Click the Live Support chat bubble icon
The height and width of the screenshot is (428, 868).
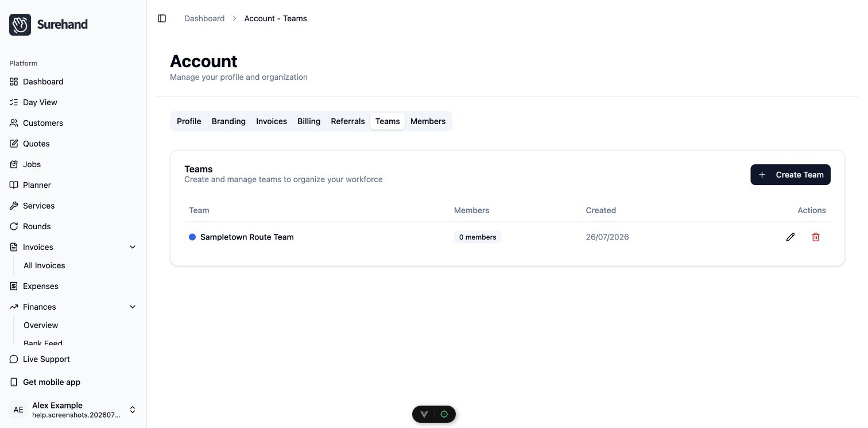tap(14, 359)
